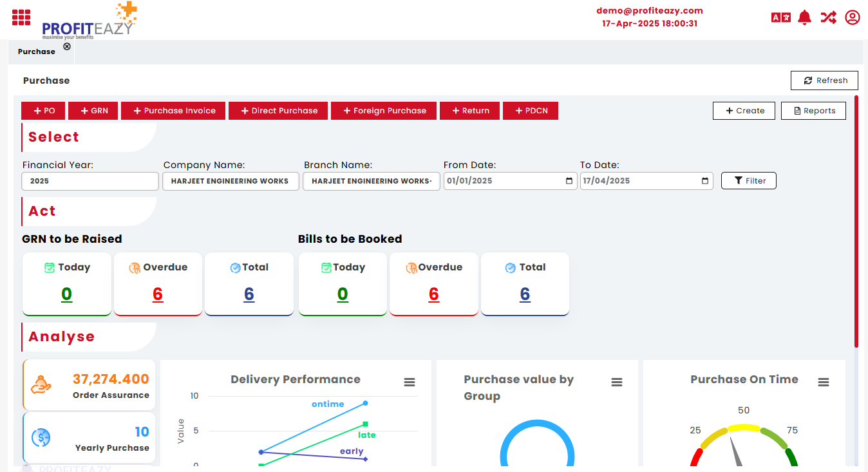The width and height of the screenshot is (868, 472).
Task: Open overdue GRN to be Raised count
Action: coord(158,294)
